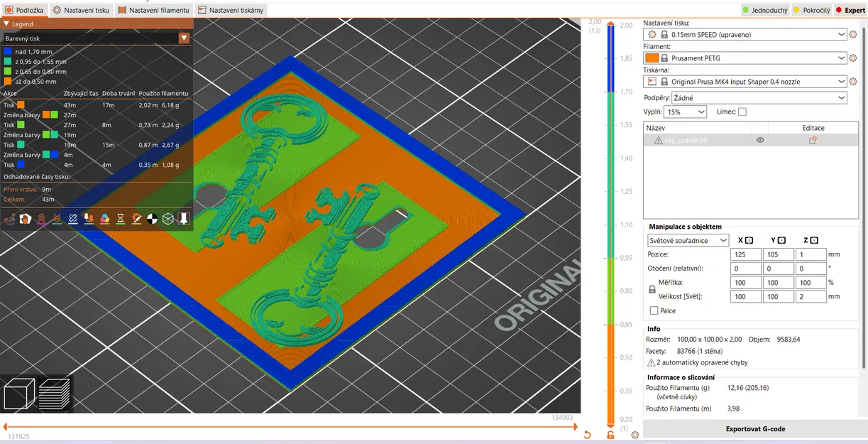Toggle color changes icon in legend toolbar

104,219
